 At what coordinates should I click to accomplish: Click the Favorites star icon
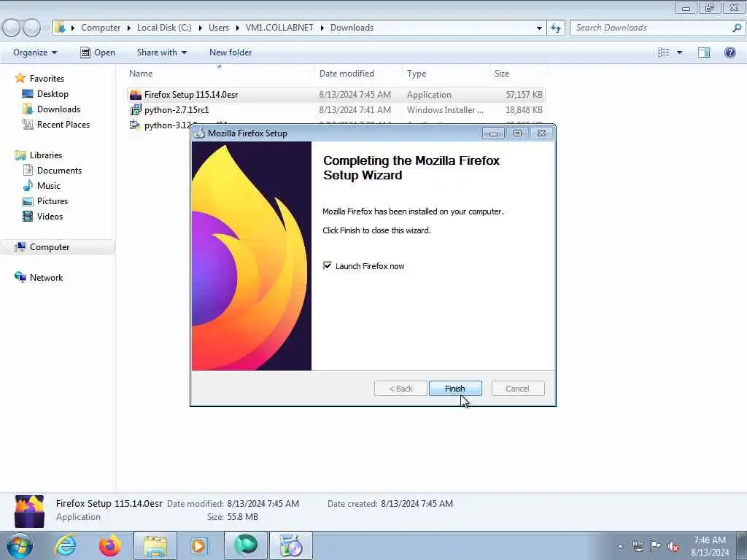pyautogui.click(x=20, y=78)
